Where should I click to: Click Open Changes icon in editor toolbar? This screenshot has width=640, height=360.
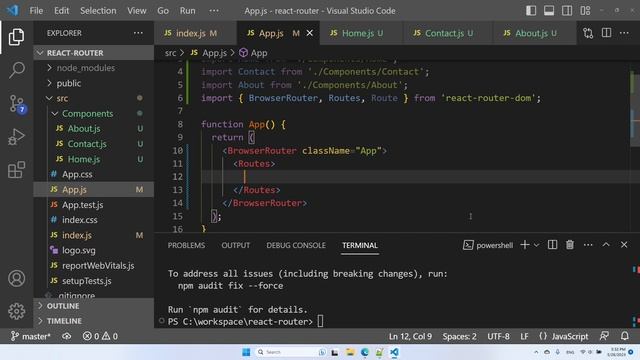coord(588,33)
